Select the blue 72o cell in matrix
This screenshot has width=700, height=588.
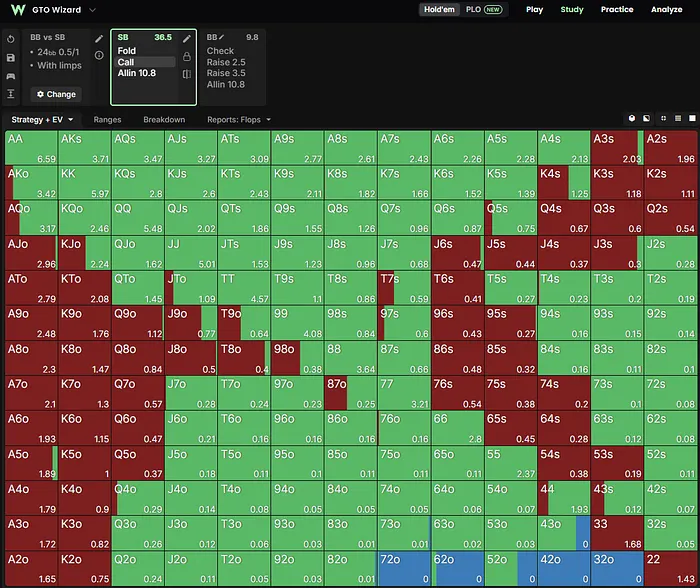[404, 568]
